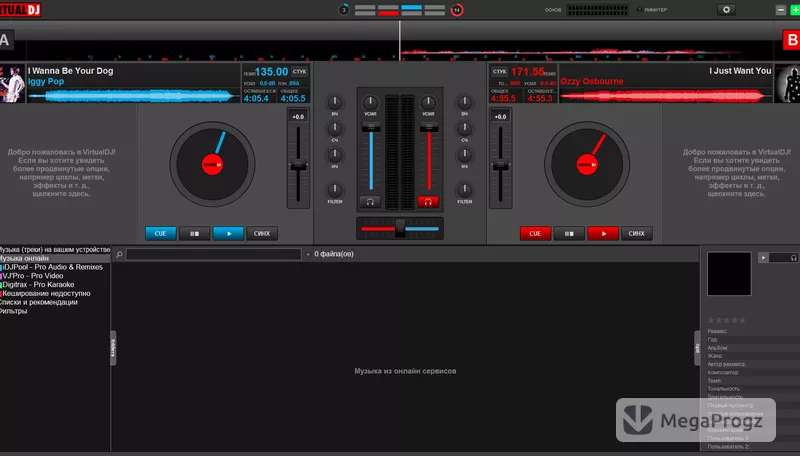Image resolution: width=800 pixels, height=456 pixels.
Task: Toggle left channel headphone cue
Action: pyautogui.click(x=370, y=202)
